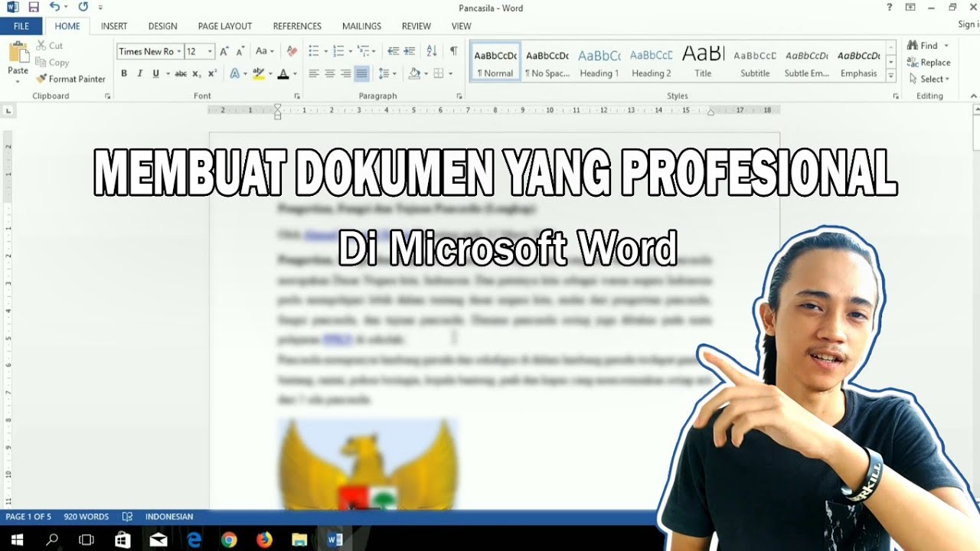This screenshot has width=980, height=551.
Task: Toggle Strikethrough formatting
Action: pos(181,73)
